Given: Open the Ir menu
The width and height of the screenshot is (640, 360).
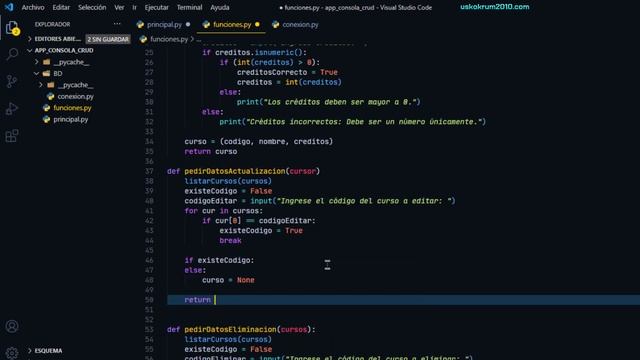Looking at the screenshot, I should pos(134,7).
